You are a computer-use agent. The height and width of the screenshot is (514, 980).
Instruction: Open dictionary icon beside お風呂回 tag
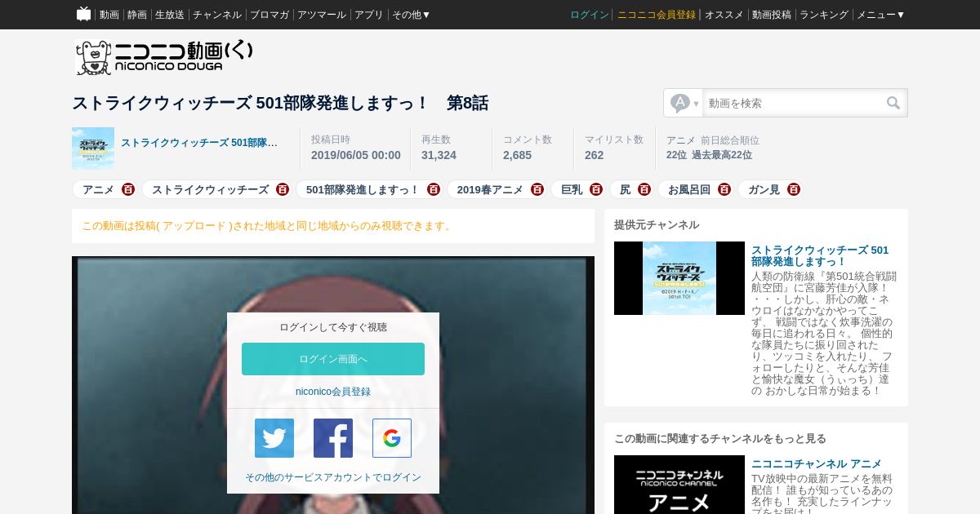(x=724, y=189)
